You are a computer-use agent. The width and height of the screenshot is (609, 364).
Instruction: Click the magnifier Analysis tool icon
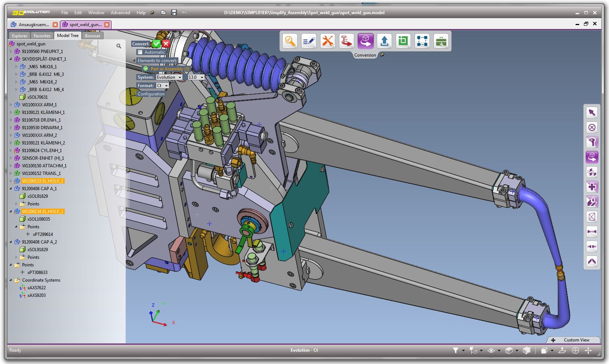[290, 41]
